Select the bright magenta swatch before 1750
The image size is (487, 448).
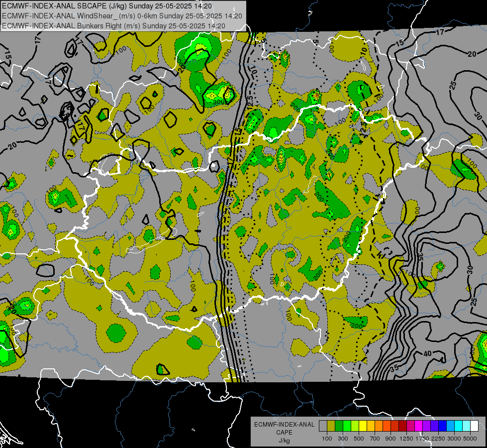pos(419,426)
